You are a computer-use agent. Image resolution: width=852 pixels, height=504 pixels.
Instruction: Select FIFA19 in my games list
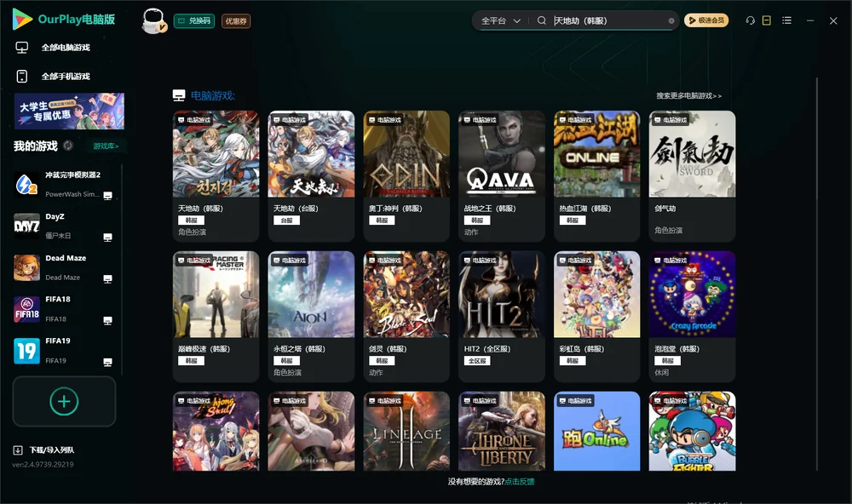pyautogui.click(x=64, y=351)
